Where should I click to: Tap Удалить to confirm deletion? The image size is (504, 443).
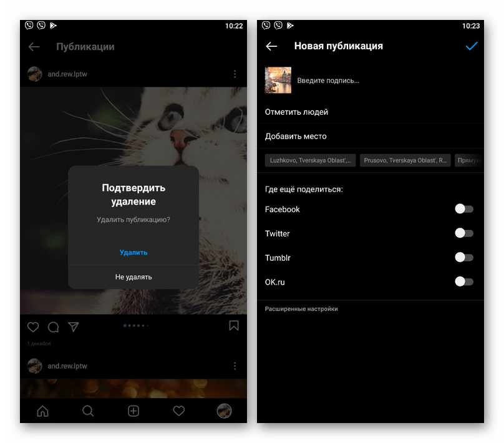[133, 252]
